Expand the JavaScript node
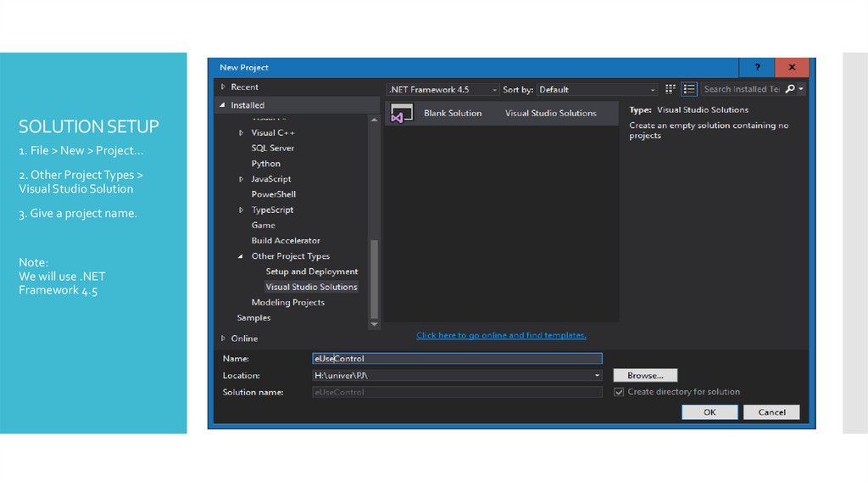This screenshot has width=868, height=487. pyautogui.click(x=241, y=179)
